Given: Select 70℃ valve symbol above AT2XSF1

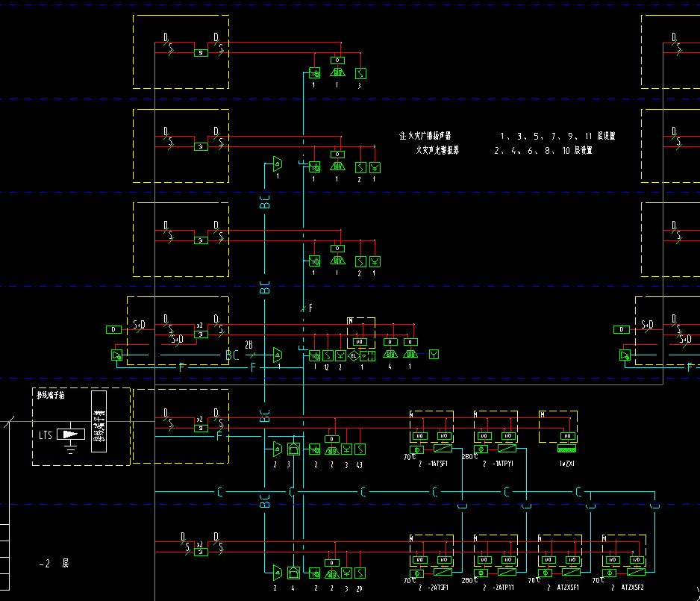Looking at the screenshot, I should [545, 573].
